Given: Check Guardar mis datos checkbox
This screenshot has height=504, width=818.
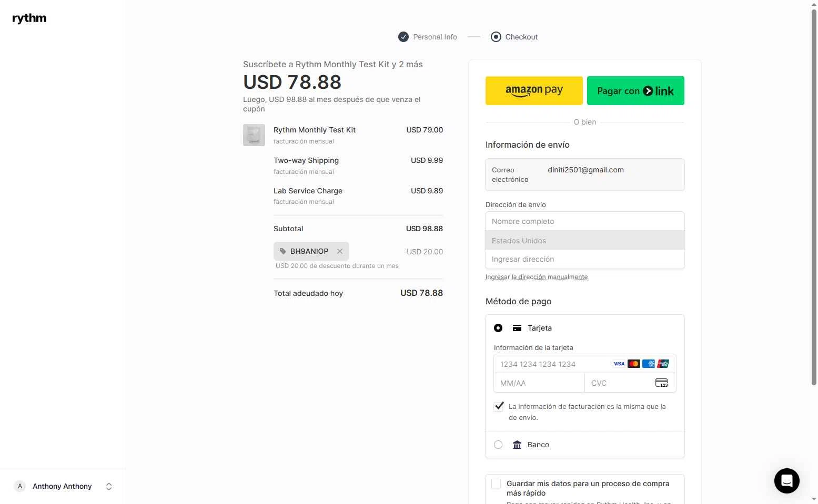Looking at the screenshot, I should tap(496, 484).
